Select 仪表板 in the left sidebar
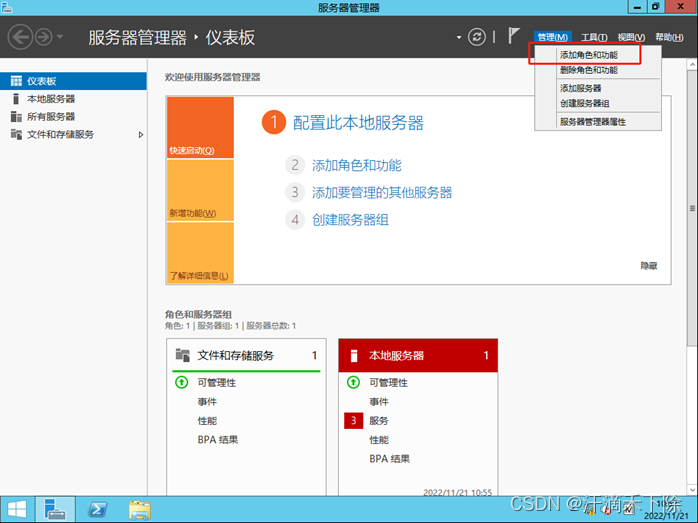698x523 pixels. (x=73, y=81)
